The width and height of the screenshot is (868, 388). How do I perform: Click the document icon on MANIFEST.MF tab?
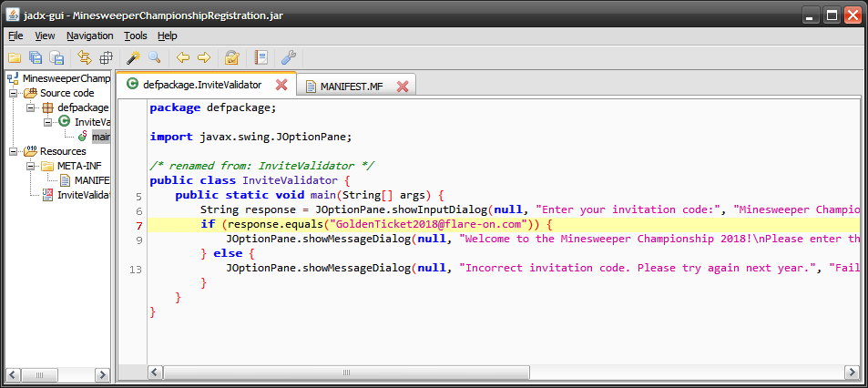tap(311, 87)
